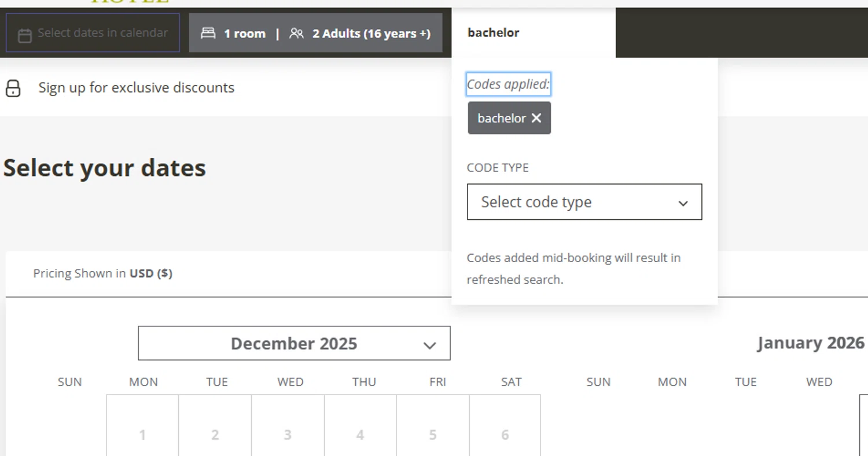Open the bachelor promo code tab
The image size is (868, 456).
[x=534, y=33]
